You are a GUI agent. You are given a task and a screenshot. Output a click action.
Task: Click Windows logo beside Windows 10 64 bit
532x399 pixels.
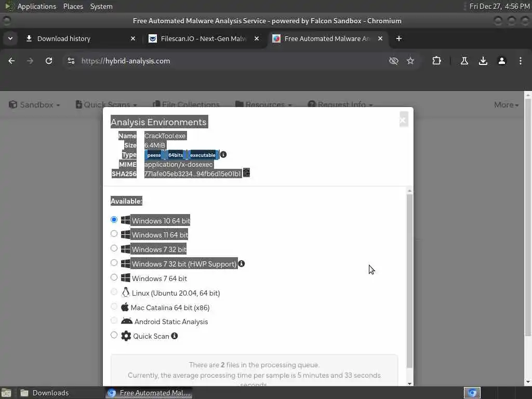coord(126,220)
